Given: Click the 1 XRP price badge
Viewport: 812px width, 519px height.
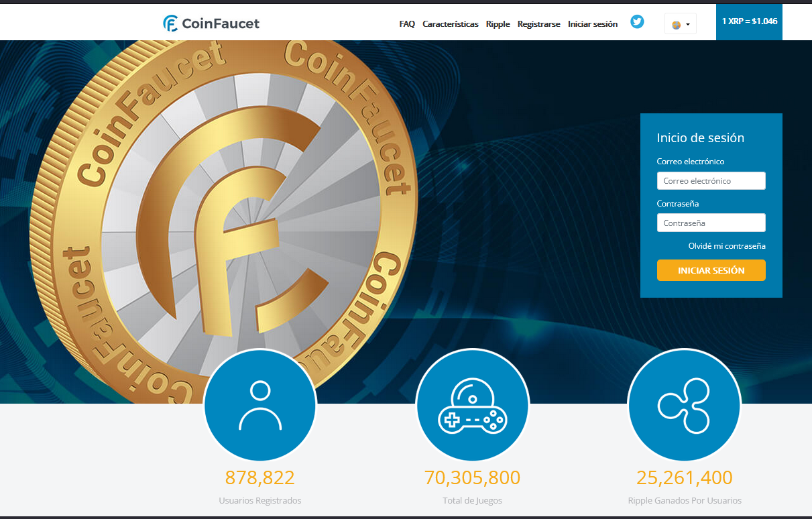Looking at the screenshot, I should click(x=749, y=21).
